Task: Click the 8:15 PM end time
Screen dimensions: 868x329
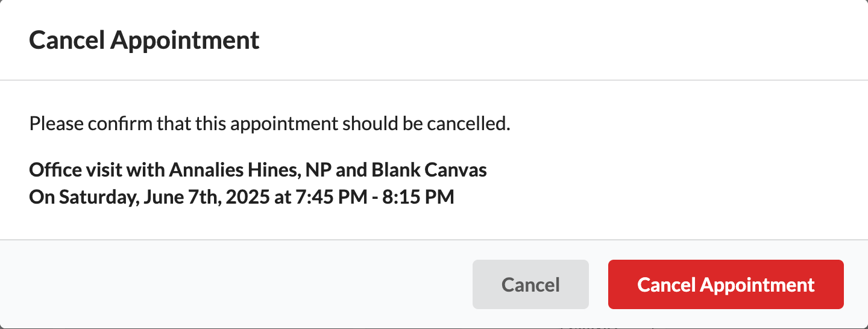Action: [418, 197]
